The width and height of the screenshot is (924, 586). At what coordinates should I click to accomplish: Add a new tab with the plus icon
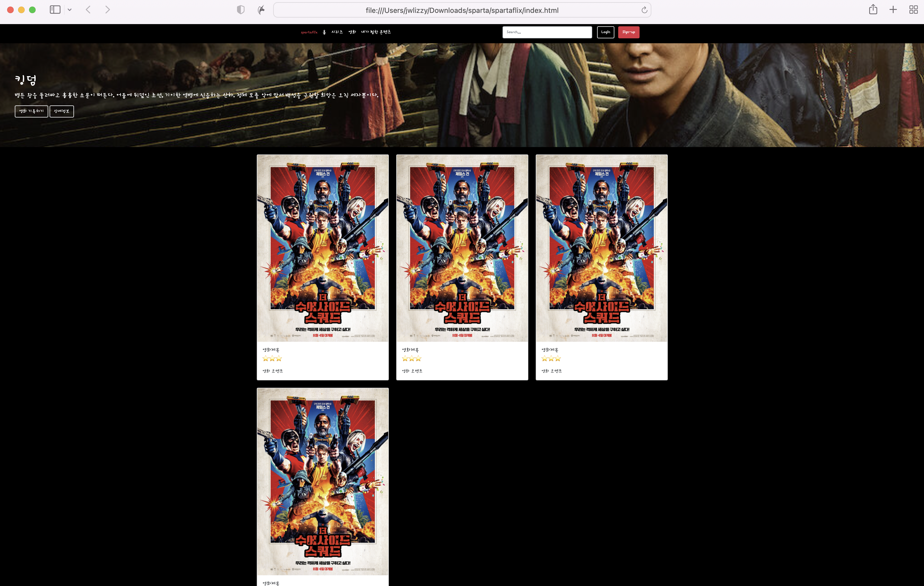[x=893, y=10]
